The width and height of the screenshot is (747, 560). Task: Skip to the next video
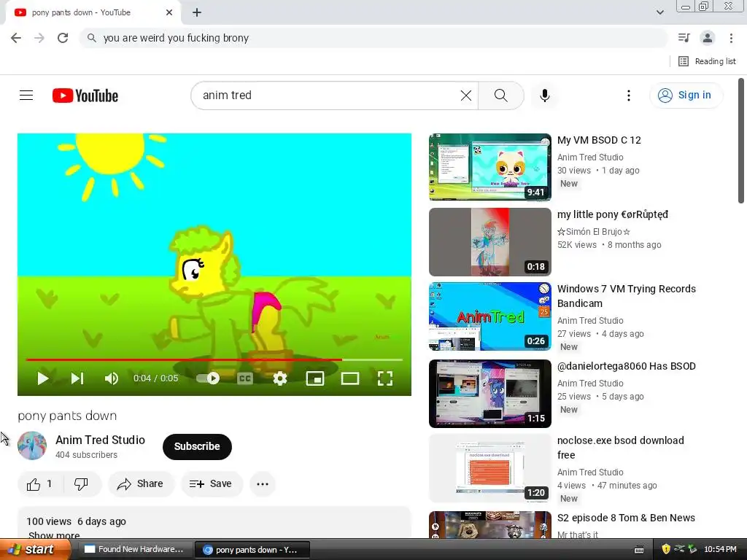coord(77,378)
